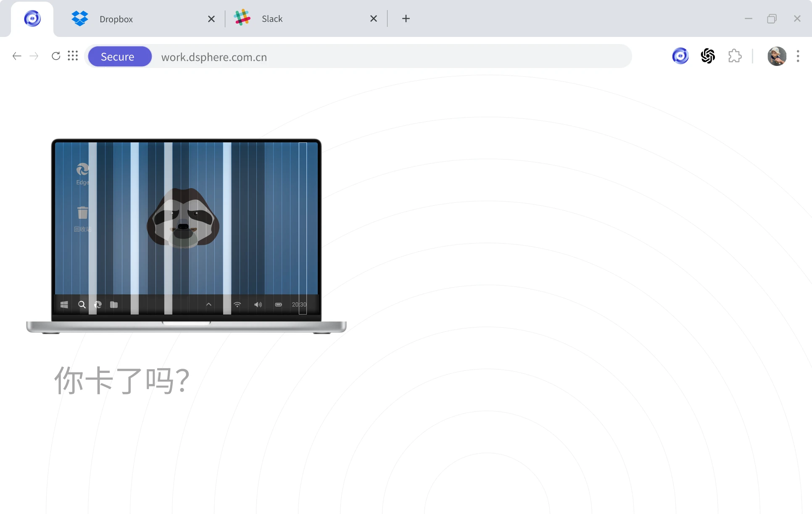
Task: Open the DSphere extension icon in toolbar
Action: point(680,56)
